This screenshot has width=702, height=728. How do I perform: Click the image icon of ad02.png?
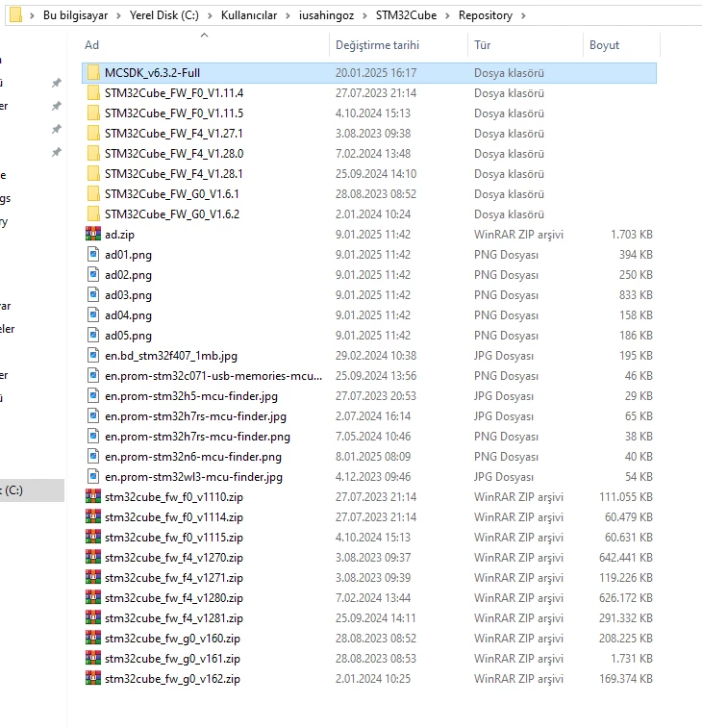click(x=93, y=275)
